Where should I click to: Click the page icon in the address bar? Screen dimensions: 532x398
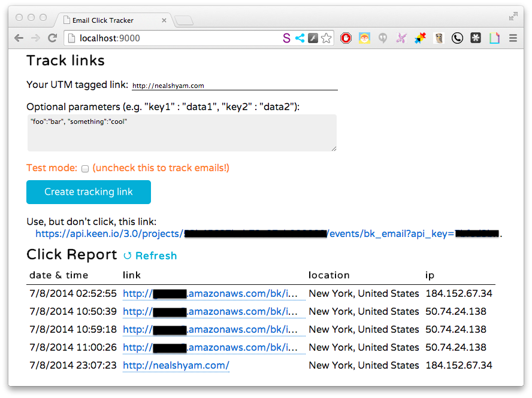71,38
